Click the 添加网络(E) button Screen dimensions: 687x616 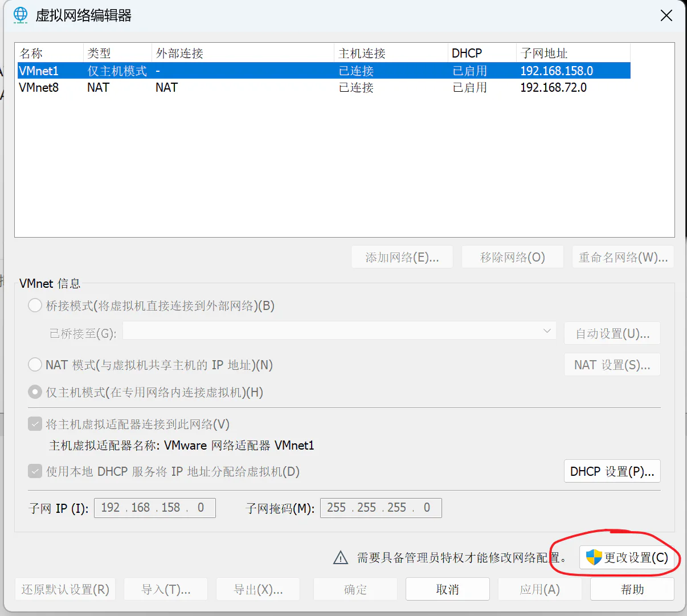click(402, 257)
